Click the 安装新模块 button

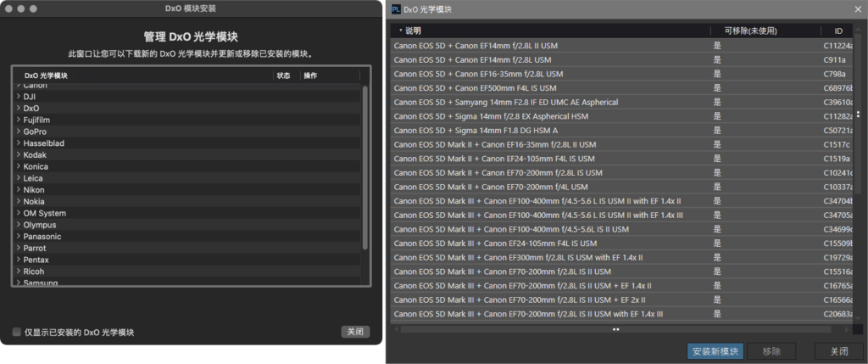715,351
